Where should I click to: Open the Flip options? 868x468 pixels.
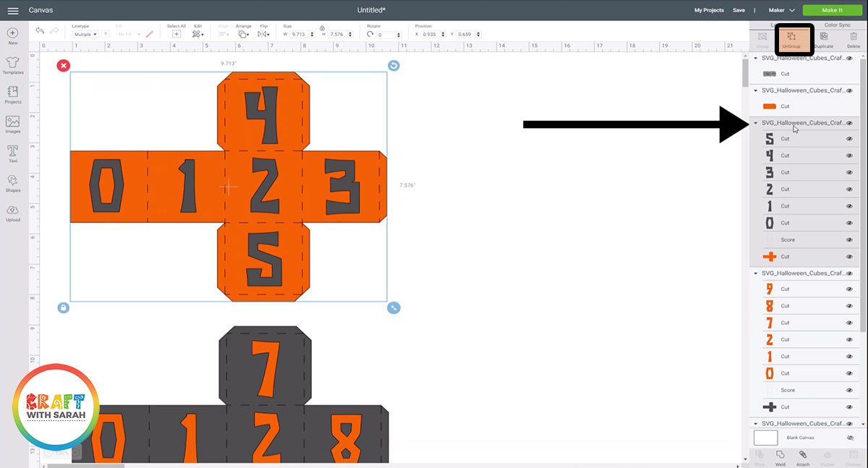pos(263,32)
